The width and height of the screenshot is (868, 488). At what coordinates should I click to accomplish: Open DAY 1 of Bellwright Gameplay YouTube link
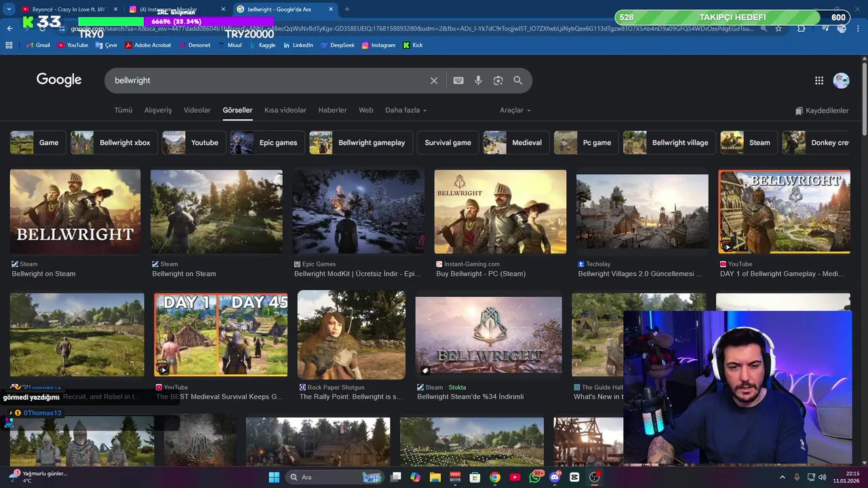tap(782, 274)
